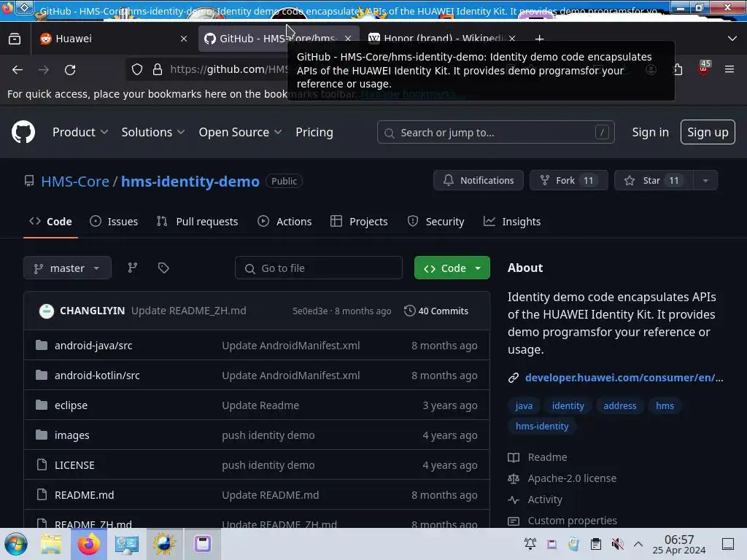
Task: Click the Sign in link
Action: [650, 132]
